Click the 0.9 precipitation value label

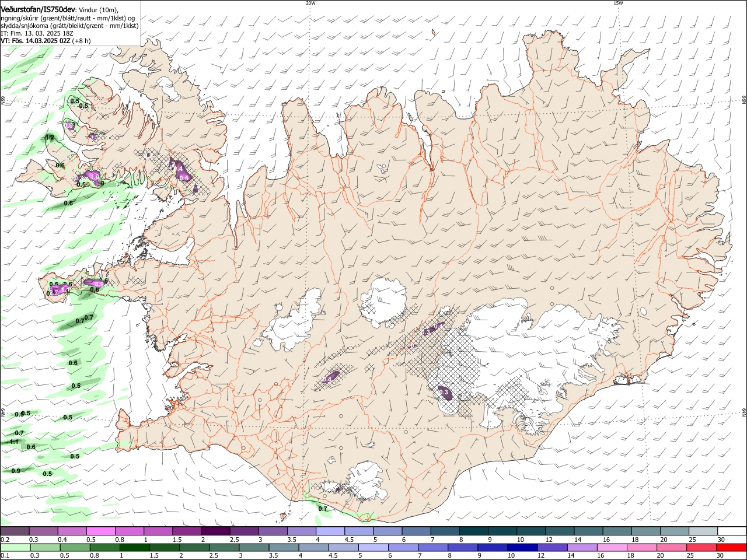pos(16,471)
